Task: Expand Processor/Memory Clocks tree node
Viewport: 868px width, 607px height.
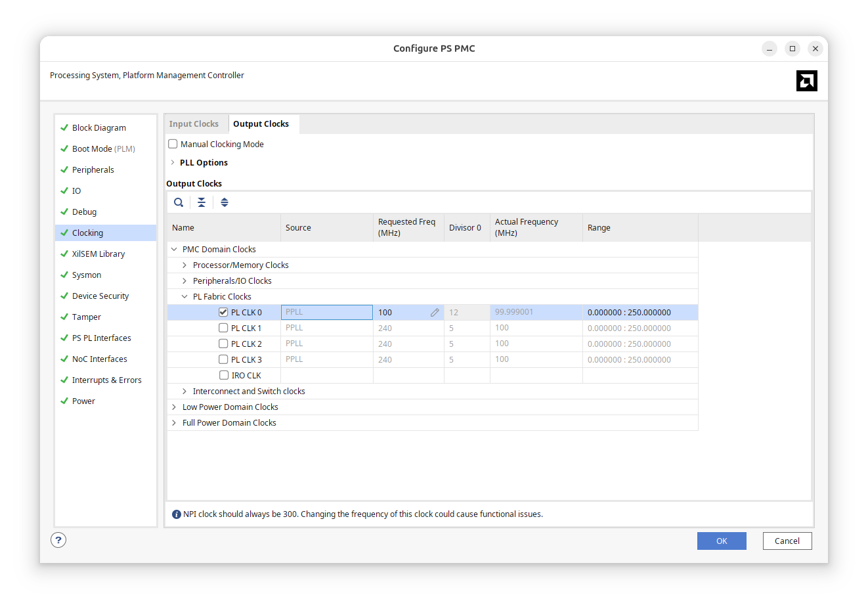Action: pyautogui.click(x=184, y=265)
